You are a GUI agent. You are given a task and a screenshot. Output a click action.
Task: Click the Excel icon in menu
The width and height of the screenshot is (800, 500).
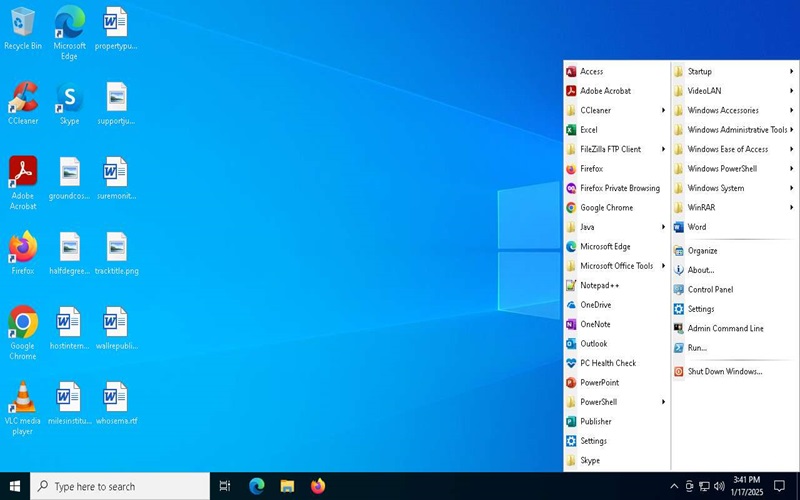pos(571,130)
